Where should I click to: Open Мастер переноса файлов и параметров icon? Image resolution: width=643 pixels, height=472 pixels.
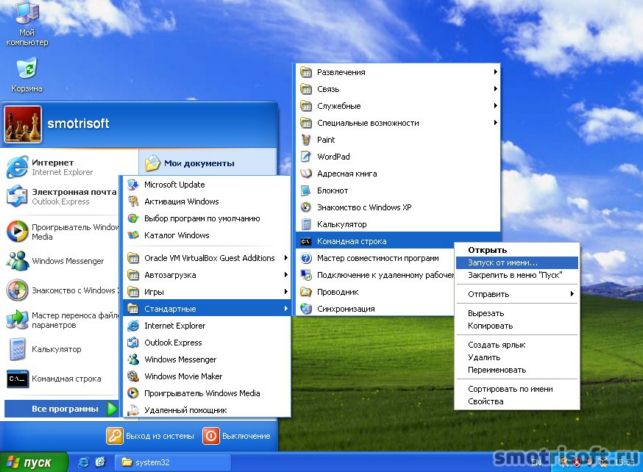[17, 320]
